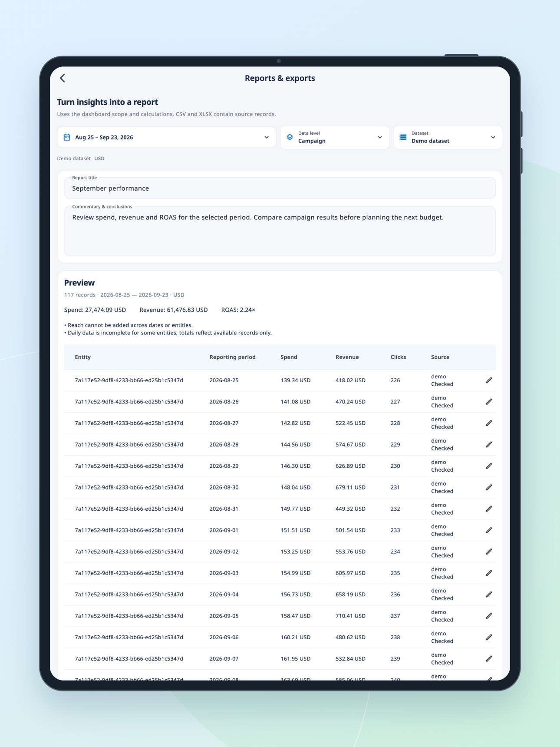Image resolution: width=560 pixels, height=747 pixels.
Task: Open the Aug 25 – Sep 23 date range dropdown
Action: point(167,137)
